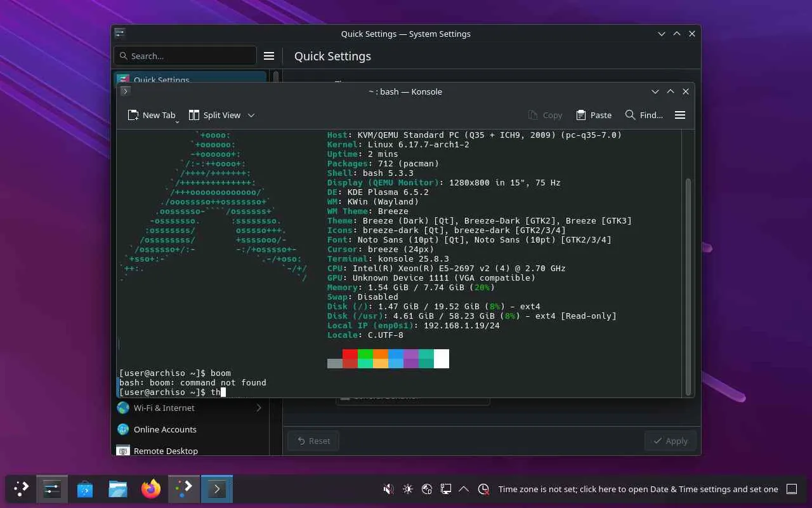Click the 'Locale: C.UTF-8' line
Screen dimensions: 812x508
[365, 335]
